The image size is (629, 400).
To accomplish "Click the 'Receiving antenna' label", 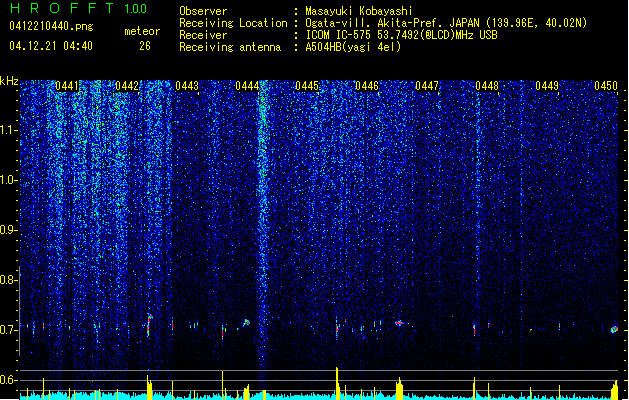I will point(230,47).
